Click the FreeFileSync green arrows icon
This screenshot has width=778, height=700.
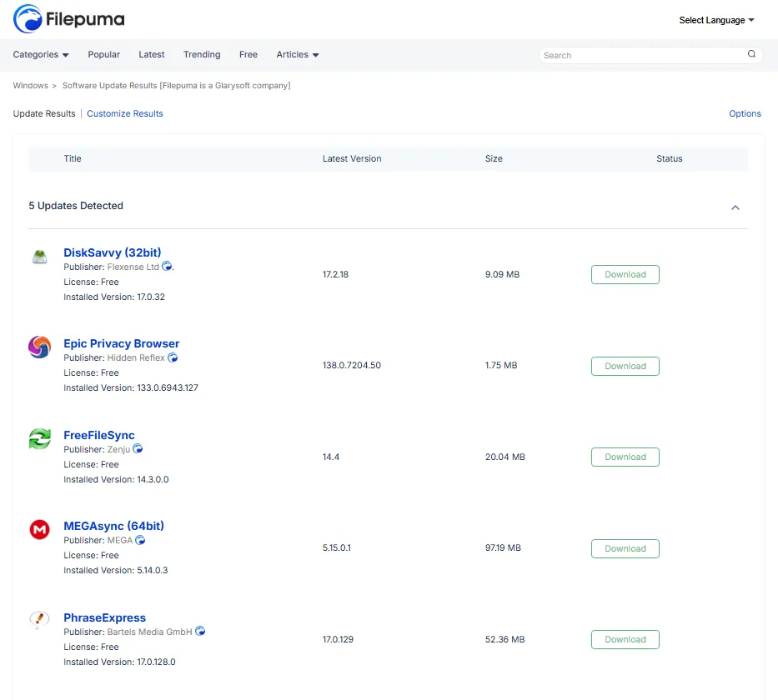[x=39, y=439]
